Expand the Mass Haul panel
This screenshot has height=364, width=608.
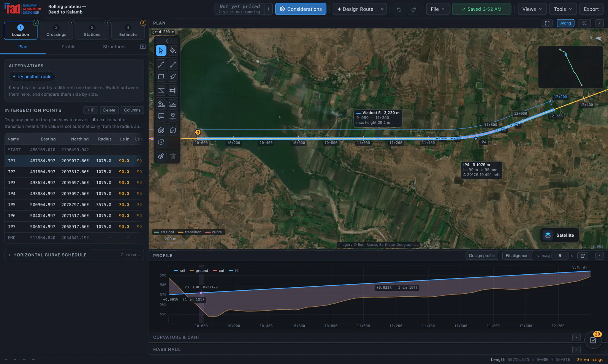click(x=576, y=350)
